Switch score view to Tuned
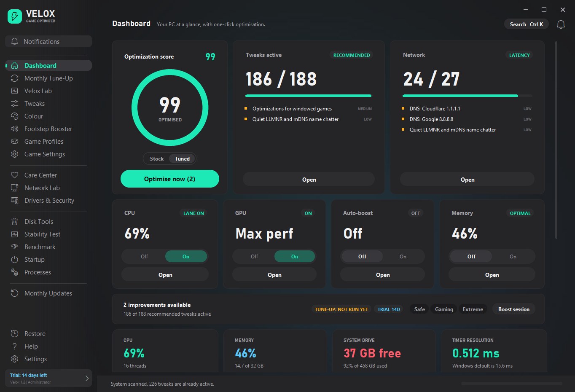 (x=182, y=159)
